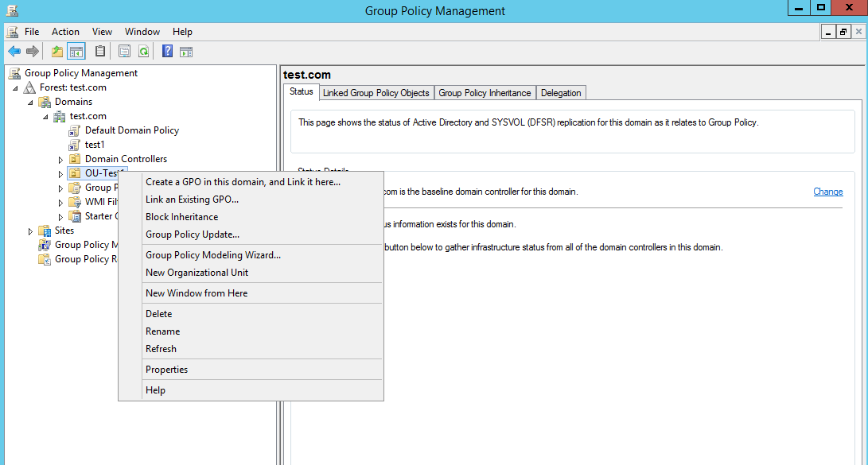Select the Status tab
This screenshot has width=868, height=465.
302,91
